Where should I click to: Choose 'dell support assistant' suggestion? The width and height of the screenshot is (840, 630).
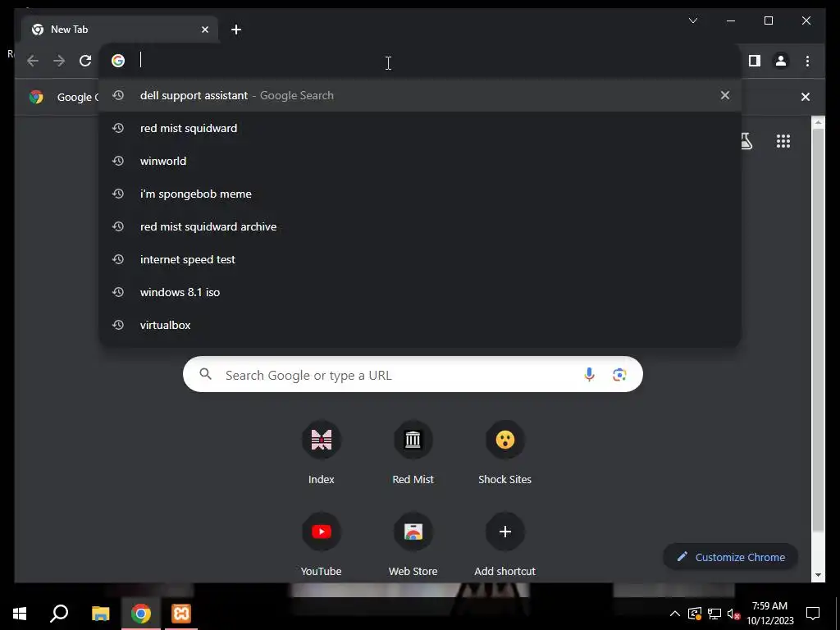tap(420, 95)
